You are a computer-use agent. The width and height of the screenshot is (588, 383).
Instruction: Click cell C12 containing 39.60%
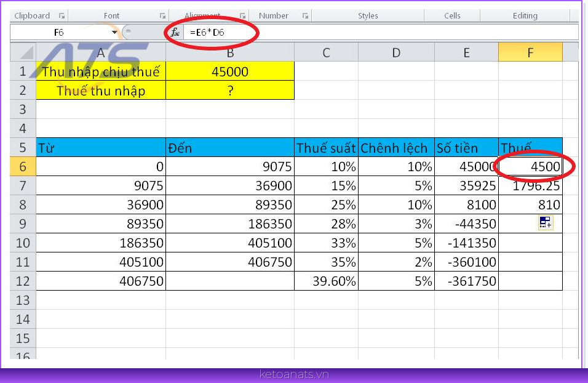coord(326,281)
